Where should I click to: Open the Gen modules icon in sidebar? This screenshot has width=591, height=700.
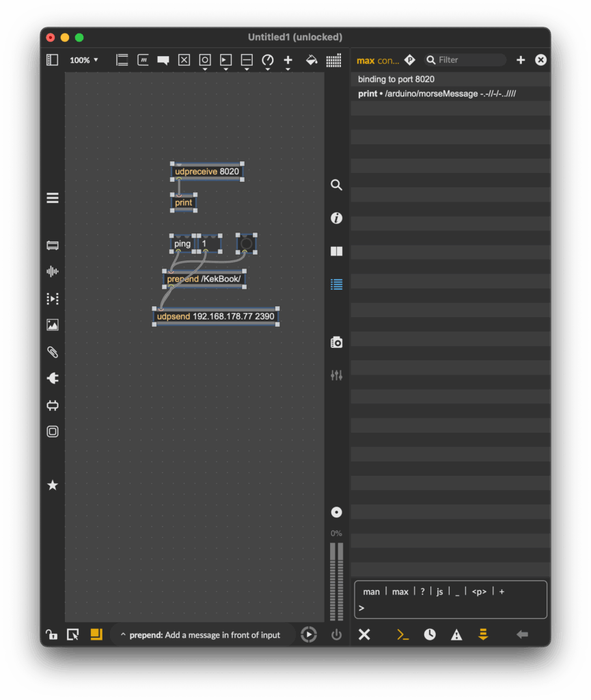click(53, 405)
